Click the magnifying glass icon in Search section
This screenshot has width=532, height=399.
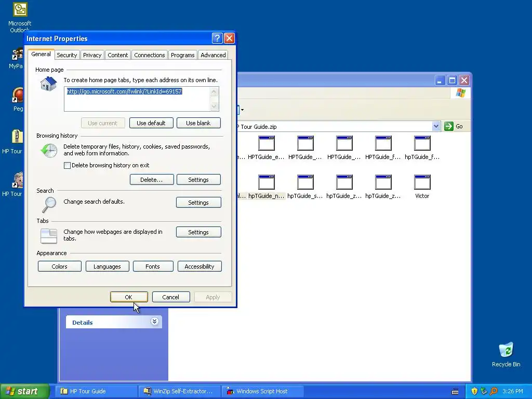pos(49,205)
